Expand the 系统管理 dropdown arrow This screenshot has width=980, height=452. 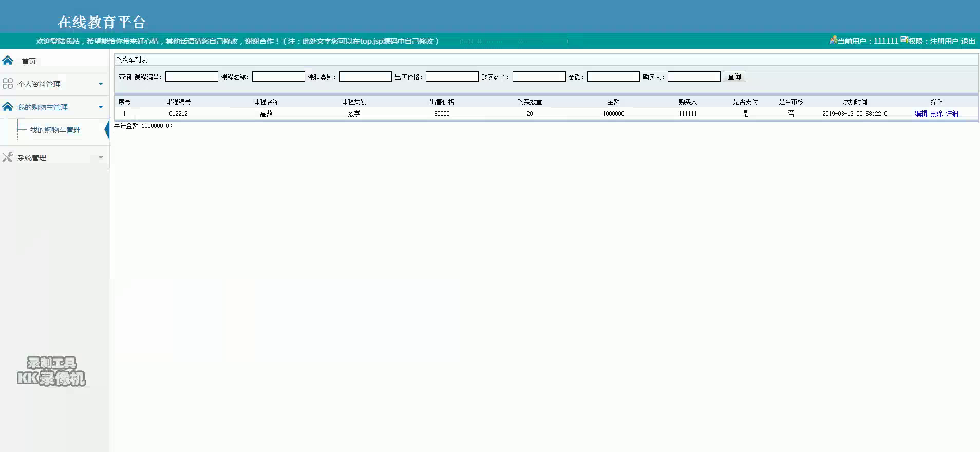pos(101,158)
